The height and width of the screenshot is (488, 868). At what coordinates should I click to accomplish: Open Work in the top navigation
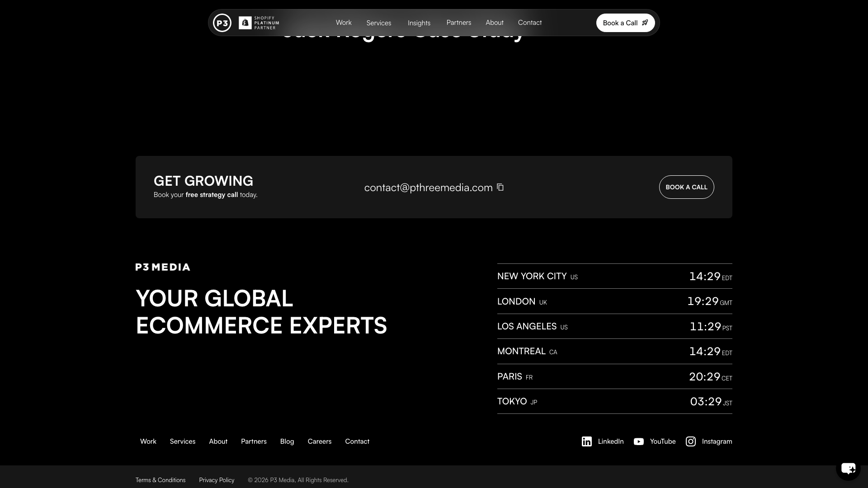coord(344,23)
